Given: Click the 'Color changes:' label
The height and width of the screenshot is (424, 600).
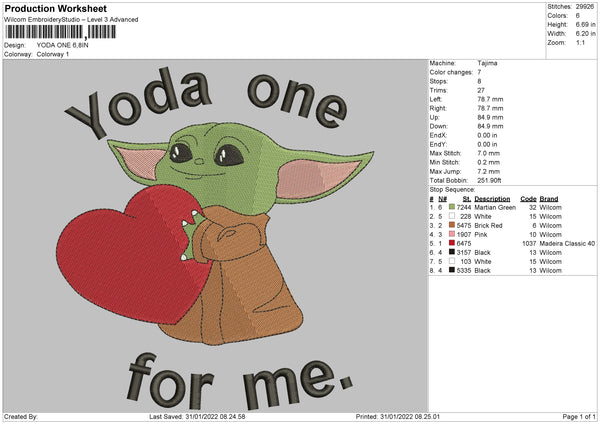Looking at the screenshot, I should (451, 72).
